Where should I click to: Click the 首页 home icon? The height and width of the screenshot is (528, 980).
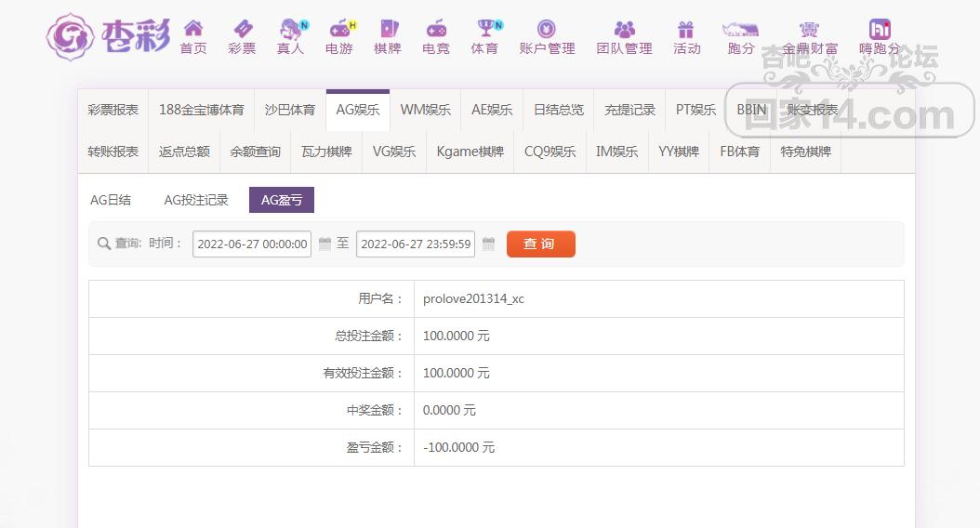tap(193, 30)
